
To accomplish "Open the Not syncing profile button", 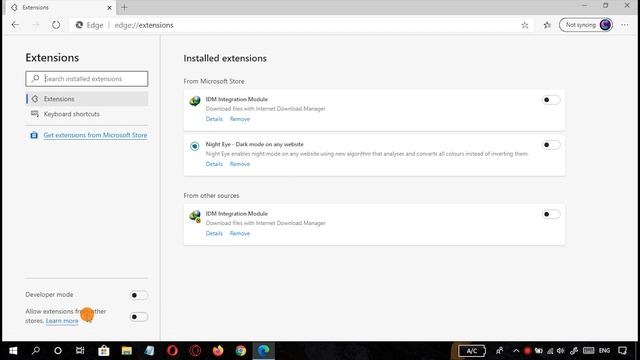I will 586,25.
